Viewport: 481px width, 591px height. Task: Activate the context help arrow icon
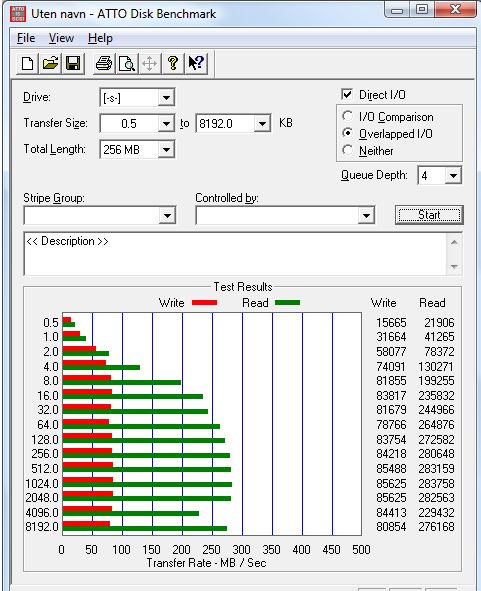pos(196,63)
